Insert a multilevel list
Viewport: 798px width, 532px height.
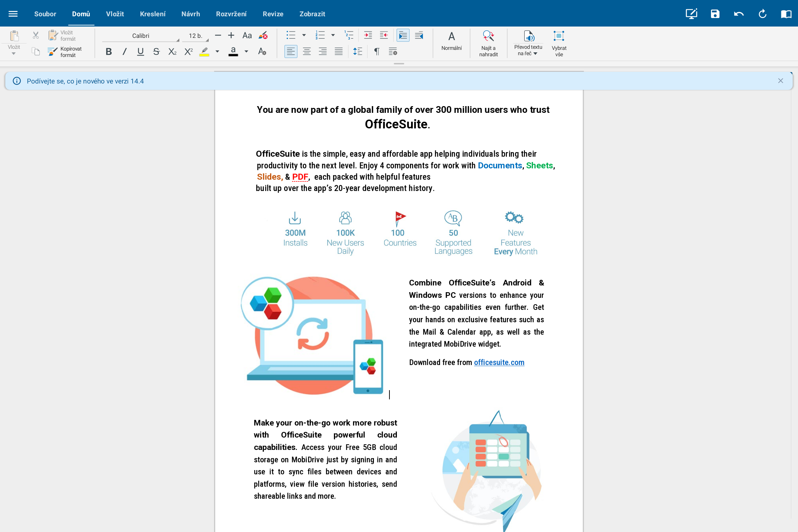(349, 35)
